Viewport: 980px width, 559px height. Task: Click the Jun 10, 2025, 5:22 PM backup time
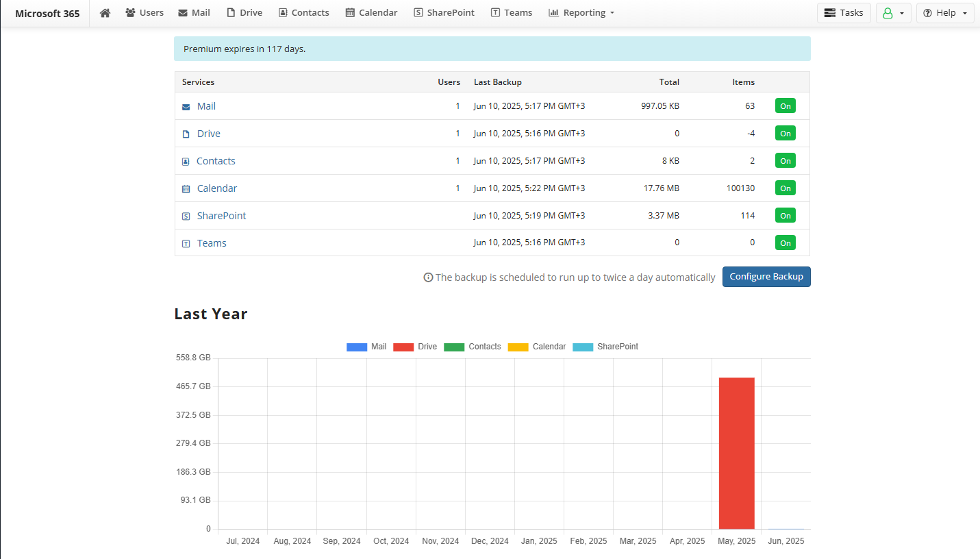[x=529, y=188]
